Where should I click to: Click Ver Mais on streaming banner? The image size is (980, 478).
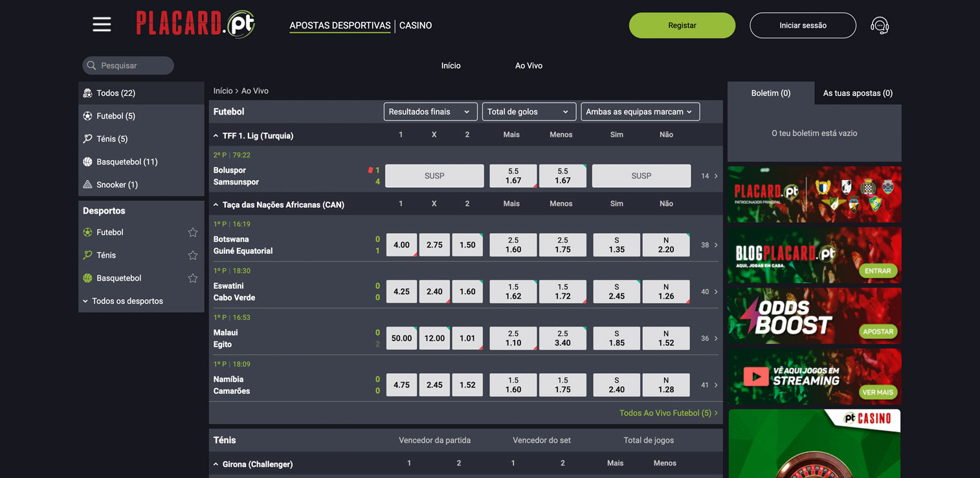click(x=878, y=393)
